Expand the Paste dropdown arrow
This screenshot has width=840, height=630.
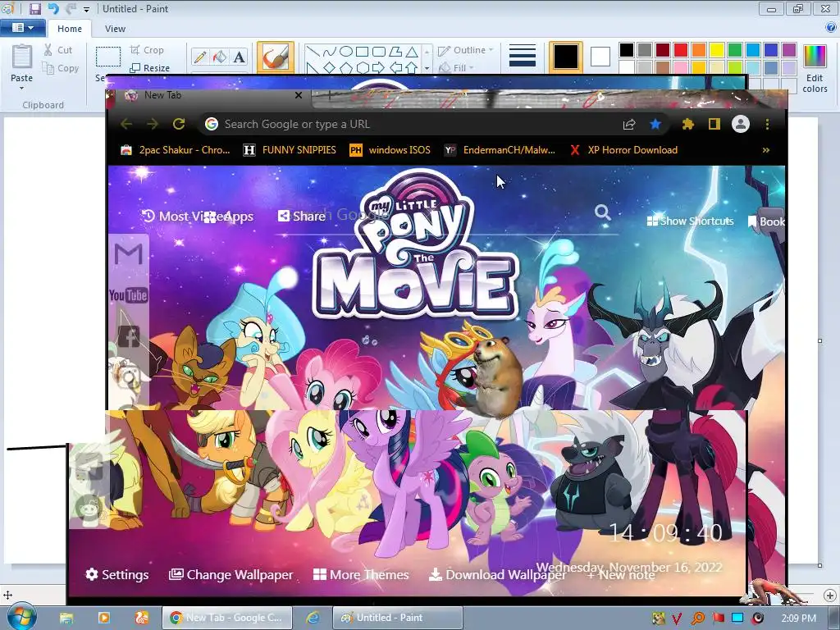coord(21,88)
